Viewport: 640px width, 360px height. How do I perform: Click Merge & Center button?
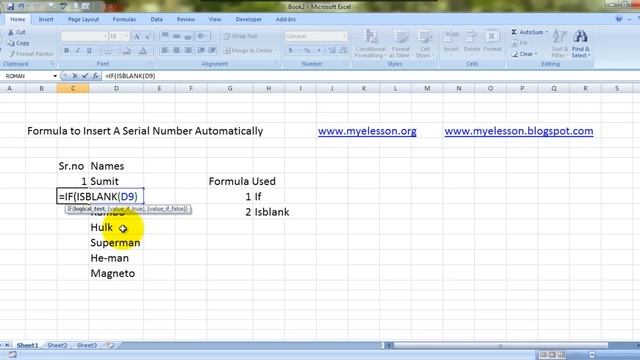249,51
